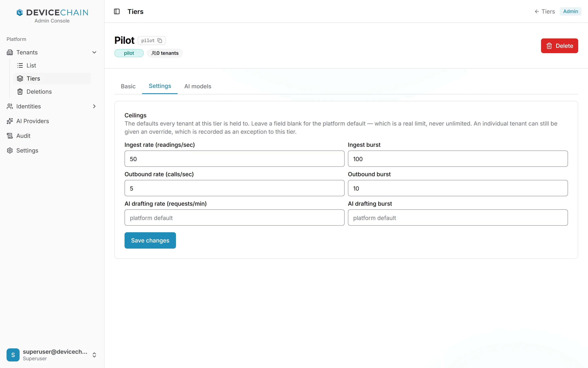Viewport: 588px width, 368px height.
Task: Click the List lines icon
Action: (20, 65)
